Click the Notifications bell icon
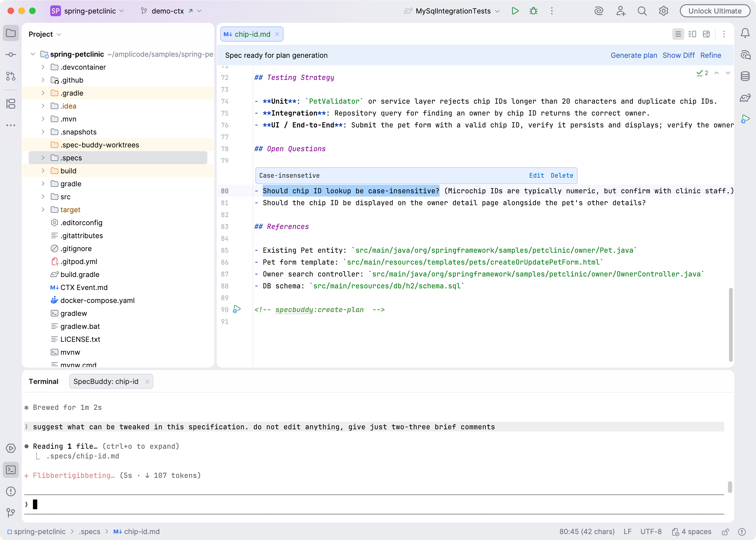This screenshot has width=756, height=540. click(x=745, y=33)
